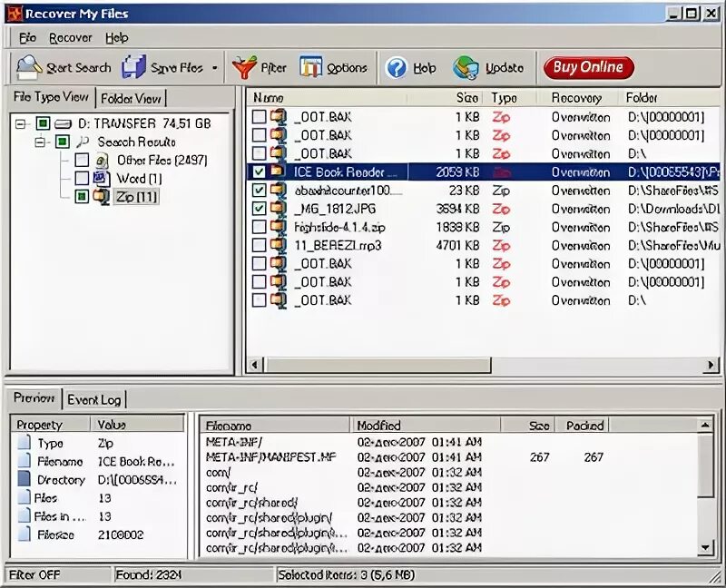The image size is (726, 588).
Task: Uncheck the ICE Book Reader checkbox
Action: click(x=258, y=171)
